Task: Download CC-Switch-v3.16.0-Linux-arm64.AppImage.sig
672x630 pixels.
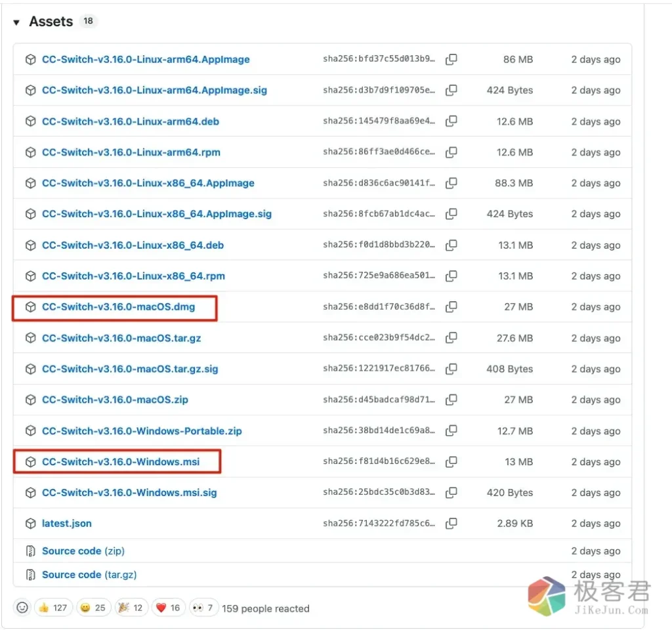Action: pyautogui.click(x=154, y=90)
